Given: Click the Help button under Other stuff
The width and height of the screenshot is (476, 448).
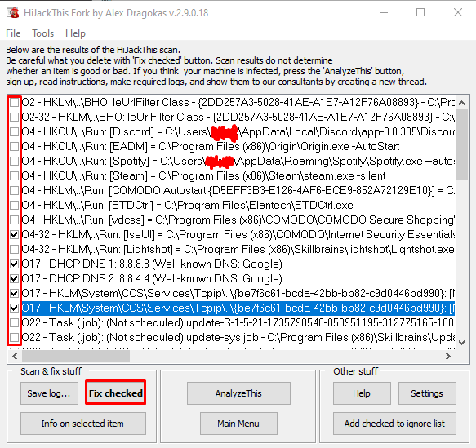Looking at the screenshot, I should click(x=362, y=393).
